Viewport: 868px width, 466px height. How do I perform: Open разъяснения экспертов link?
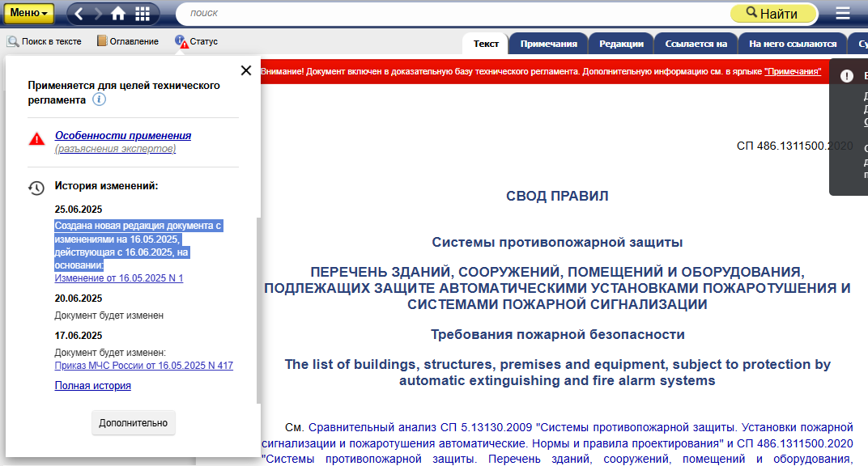pos(115,149)
